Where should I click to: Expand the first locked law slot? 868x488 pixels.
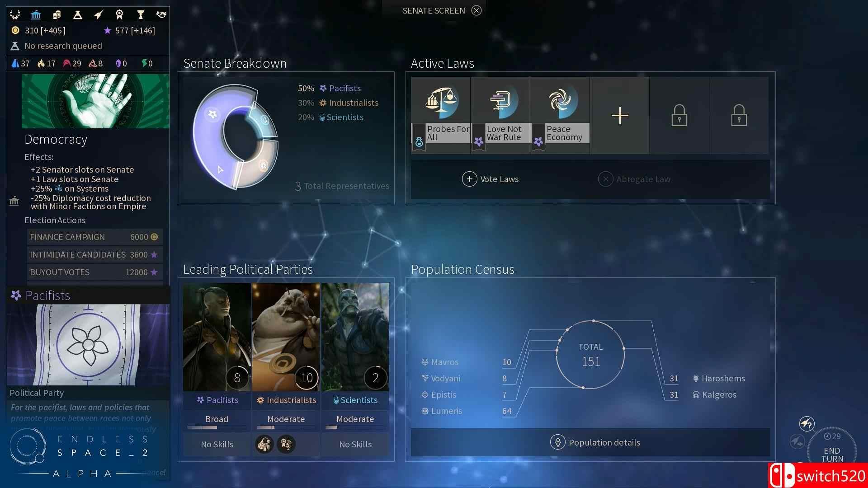pos(679,114)
